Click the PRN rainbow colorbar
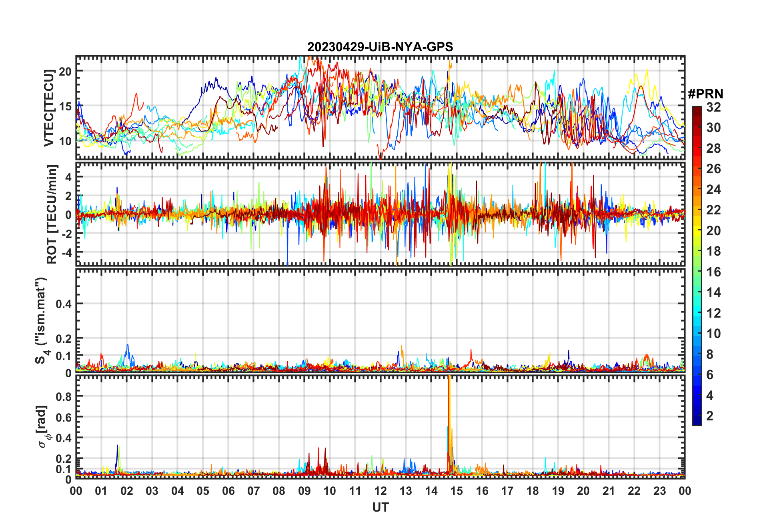The image size is (761, 532). 697,266
